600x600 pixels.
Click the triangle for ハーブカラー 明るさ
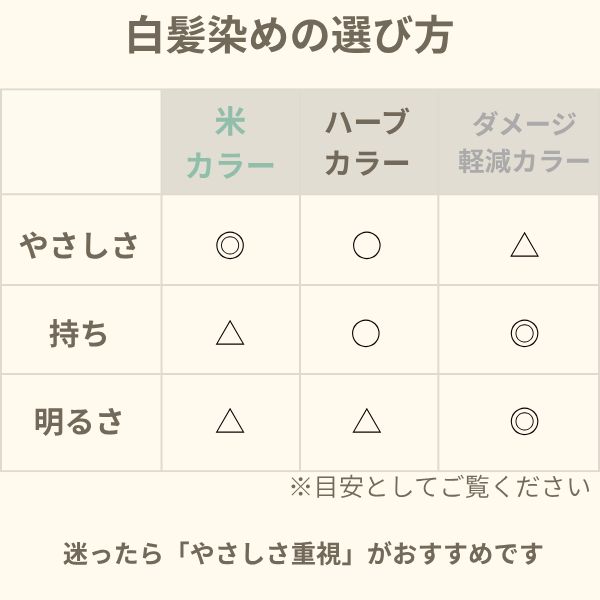366,421
